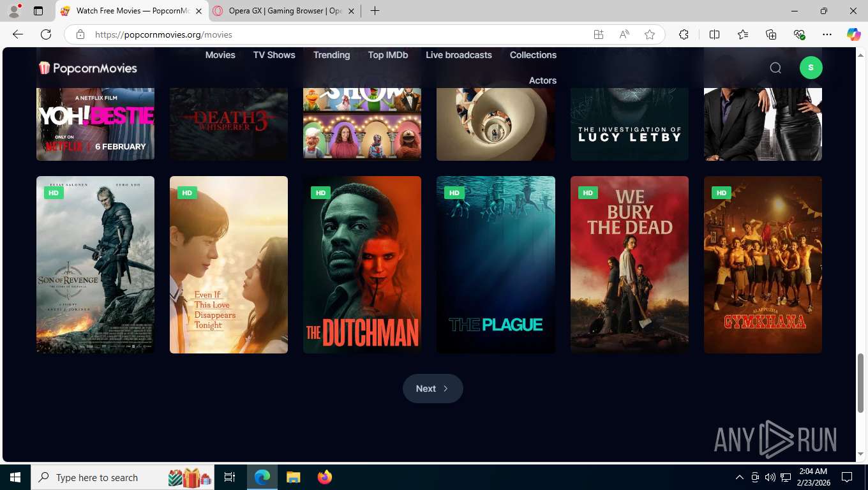Click the Edge taskbar icon
Image resolution: width=868 pixels, height=490 pixels.
point(262,477)
